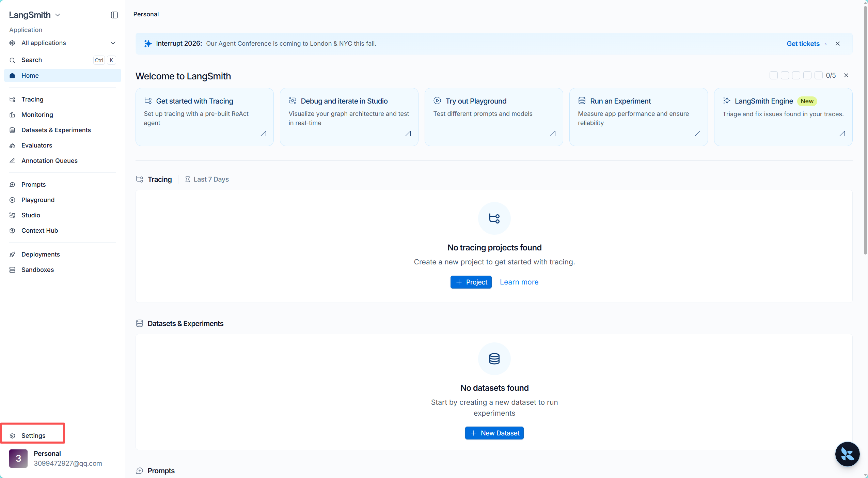Click the Datasets & Experiments database icon in sidebar

click(x=12, y=130)
